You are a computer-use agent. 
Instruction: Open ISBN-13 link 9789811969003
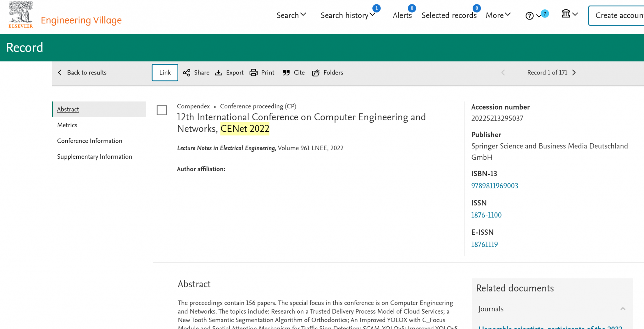point(495,186)
